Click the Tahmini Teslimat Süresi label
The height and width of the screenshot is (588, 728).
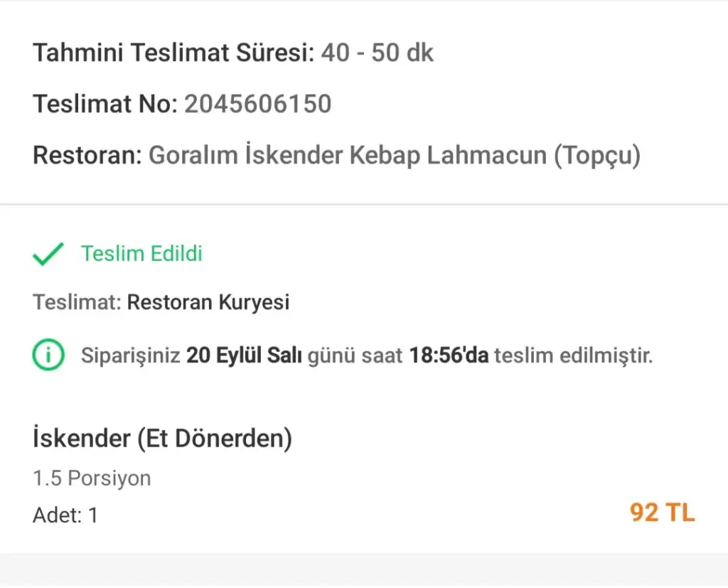(x=173, y=53)
